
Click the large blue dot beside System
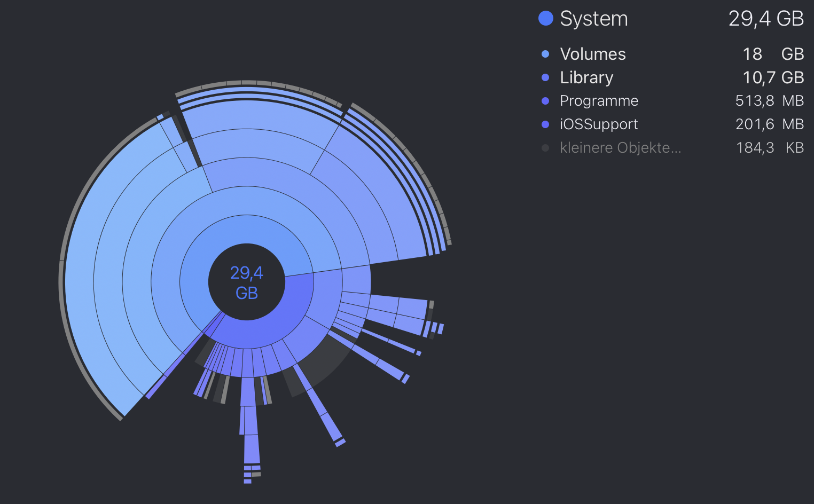(545, 19)
